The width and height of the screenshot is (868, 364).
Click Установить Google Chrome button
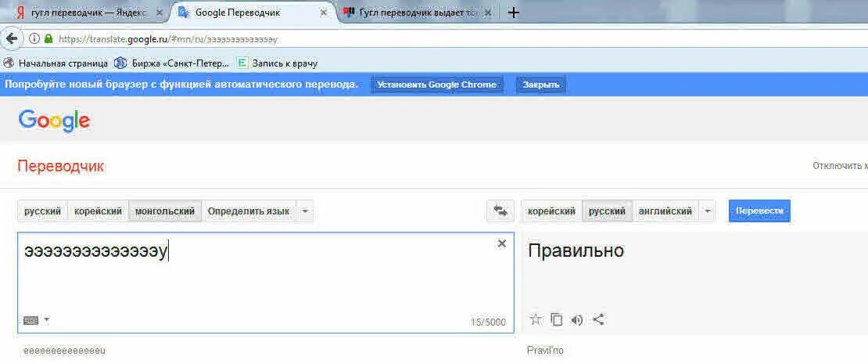coord(436,85)
